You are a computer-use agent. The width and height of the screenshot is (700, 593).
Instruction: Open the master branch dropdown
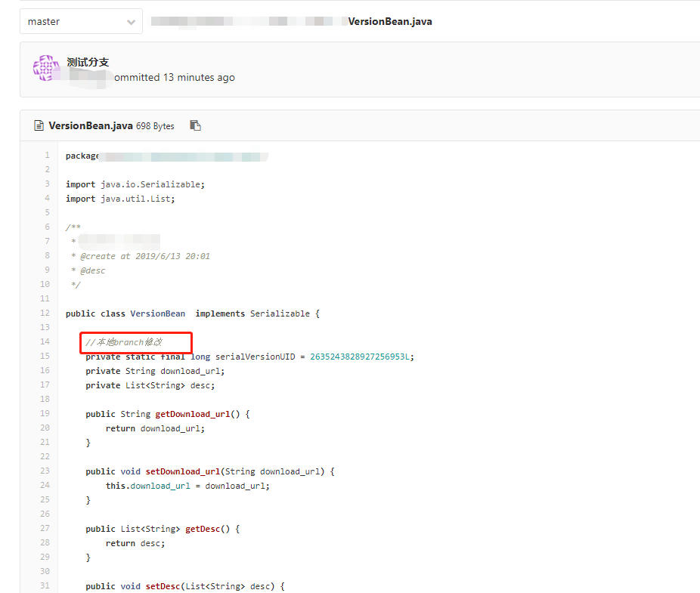point(80,21)
